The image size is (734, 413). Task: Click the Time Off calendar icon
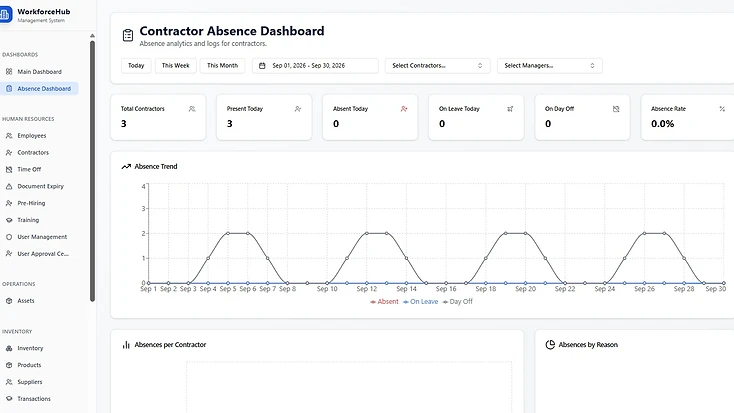[9, 170]
